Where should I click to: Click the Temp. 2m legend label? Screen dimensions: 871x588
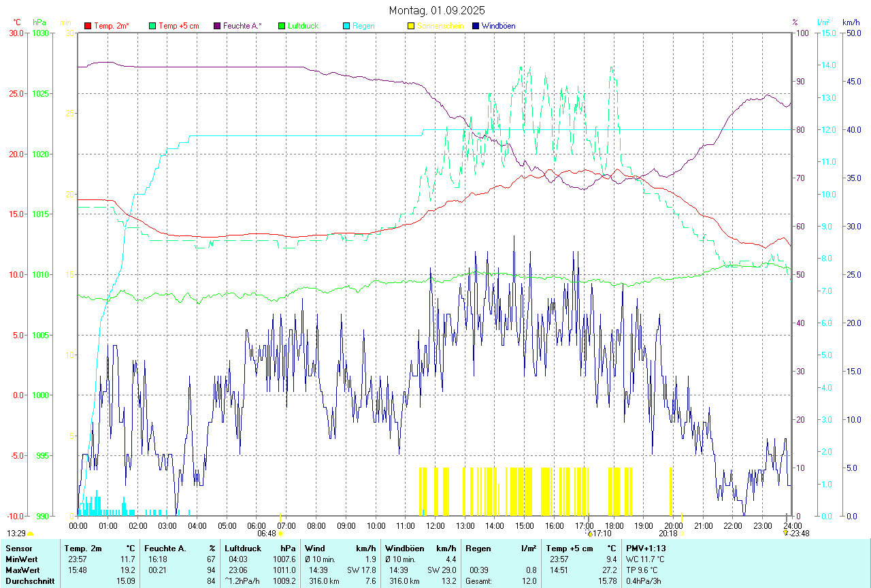[x=112, y=26]
